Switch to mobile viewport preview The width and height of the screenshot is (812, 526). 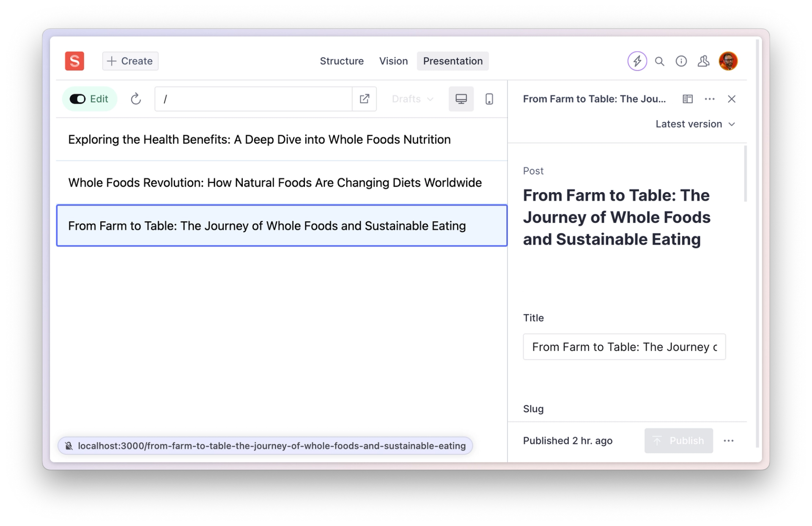[x=489, y=99]
